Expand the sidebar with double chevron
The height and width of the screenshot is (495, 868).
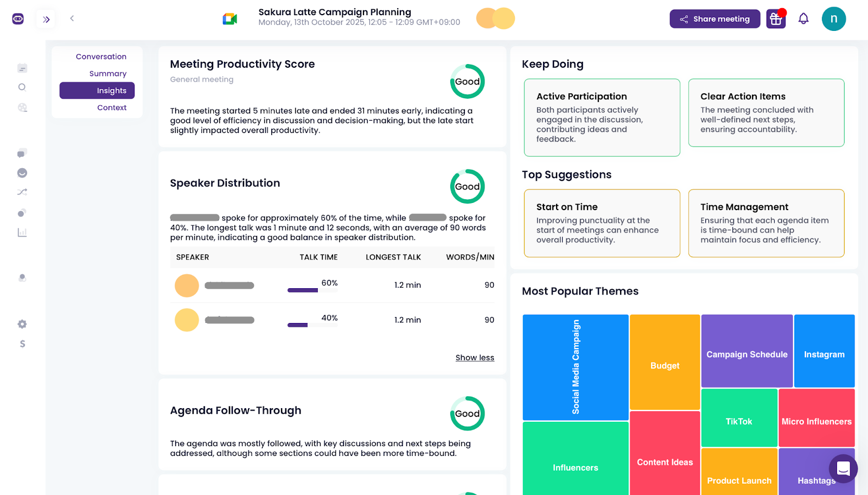(47, 20)
